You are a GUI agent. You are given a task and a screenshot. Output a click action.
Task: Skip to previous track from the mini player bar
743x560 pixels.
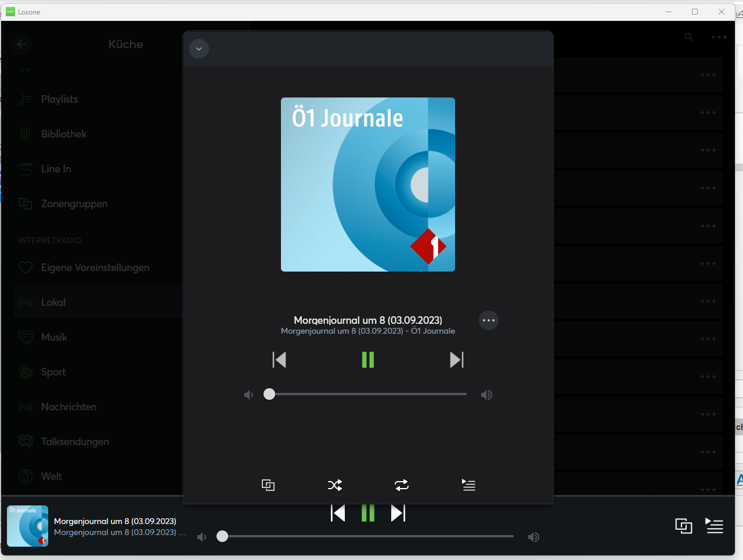click(338, 513)
